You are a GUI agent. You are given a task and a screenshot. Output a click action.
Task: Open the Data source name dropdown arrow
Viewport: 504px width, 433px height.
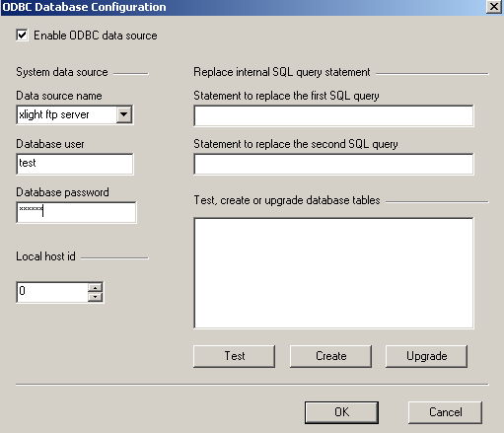124,114
